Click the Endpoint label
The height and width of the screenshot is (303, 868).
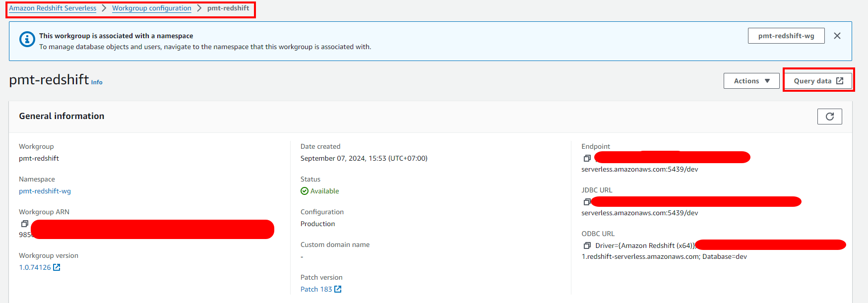[596, 146]
